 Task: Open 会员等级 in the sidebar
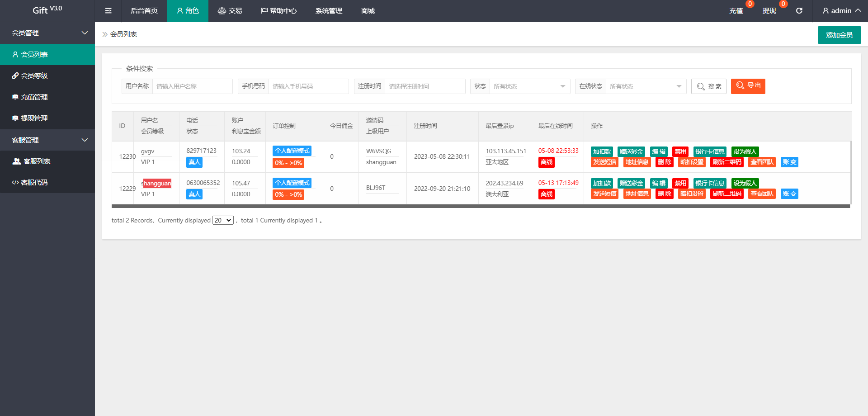pyautogui.click(x=34, y=76)
